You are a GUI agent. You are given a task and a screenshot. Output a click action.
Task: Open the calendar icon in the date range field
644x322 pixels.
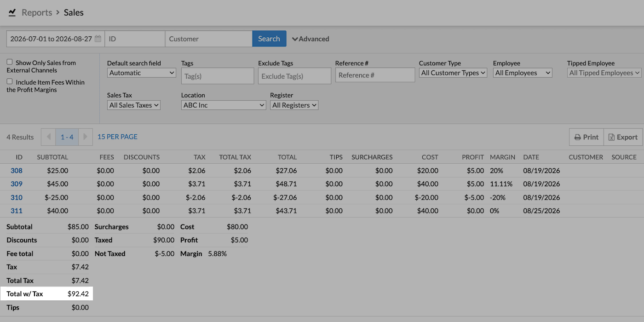pyautogui.click(x=98, y=39)
